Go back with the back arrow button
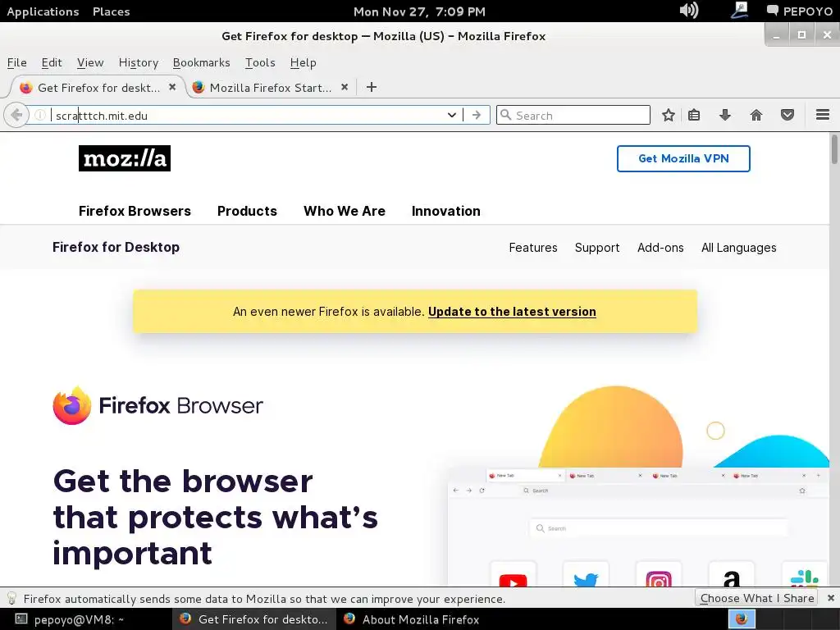This screenshot has height=630, width=840. pos(16,115)
